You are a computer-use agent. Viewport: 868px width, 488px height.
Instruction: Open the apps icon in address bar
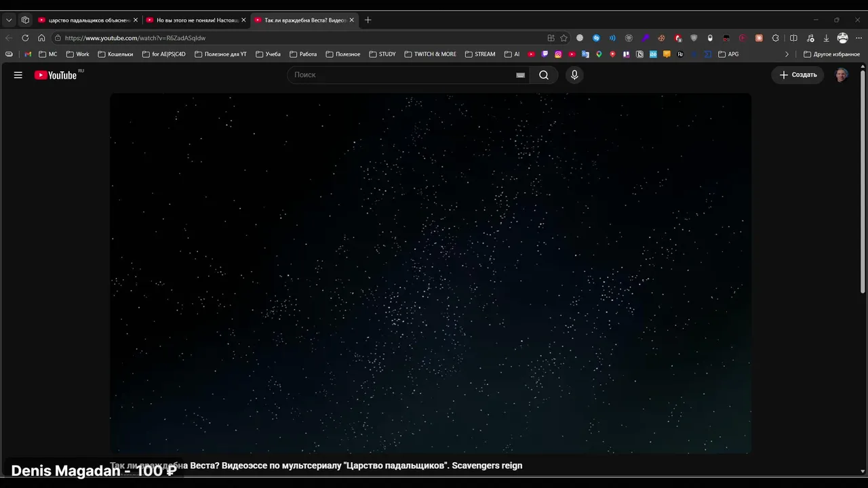(551, 38)
